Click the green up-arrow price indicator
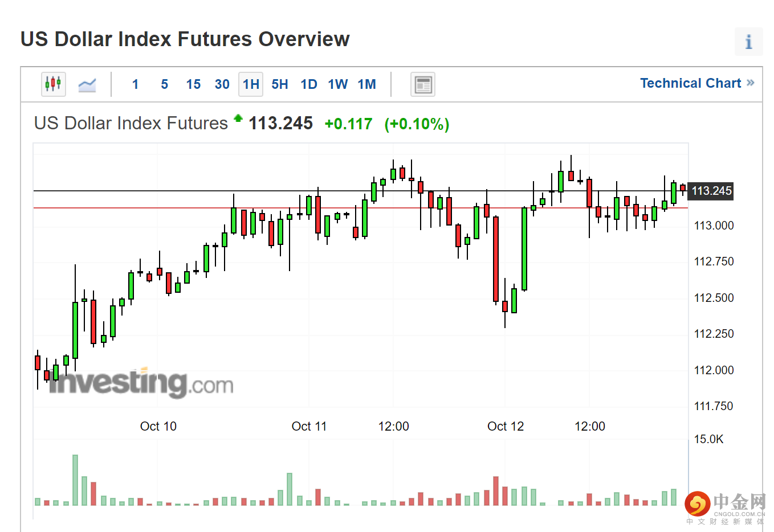 (x=238, y=118)
